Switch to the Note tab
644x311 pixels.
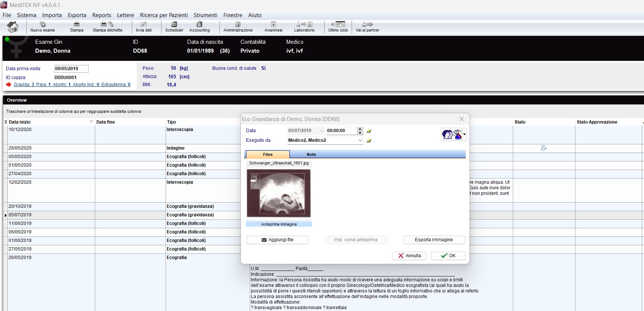(311, 154)
